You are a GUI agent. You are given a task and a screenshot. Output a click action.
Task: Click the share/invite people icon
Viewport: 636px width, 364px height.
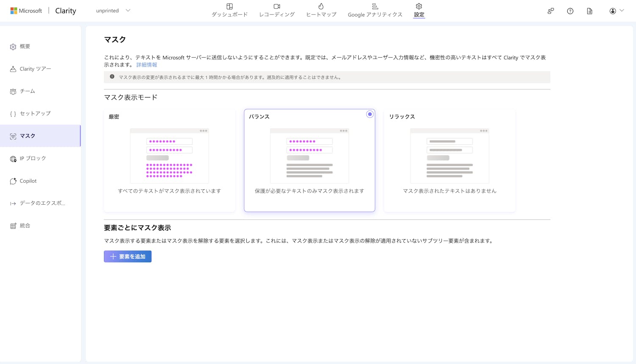pyautogui.click(x=550, y=11)
